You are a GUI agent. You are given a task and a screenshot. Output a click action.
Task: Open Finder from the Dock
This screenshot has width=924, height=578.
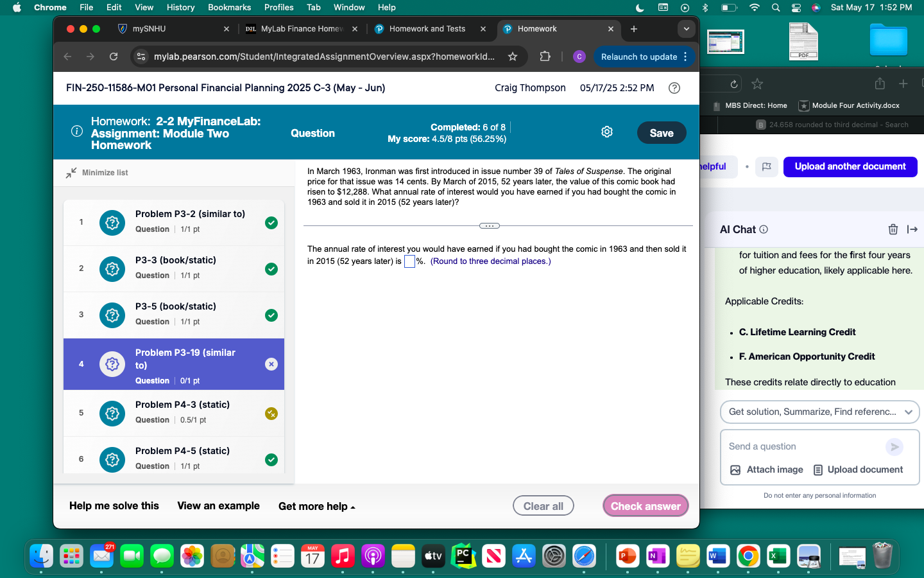42,556
